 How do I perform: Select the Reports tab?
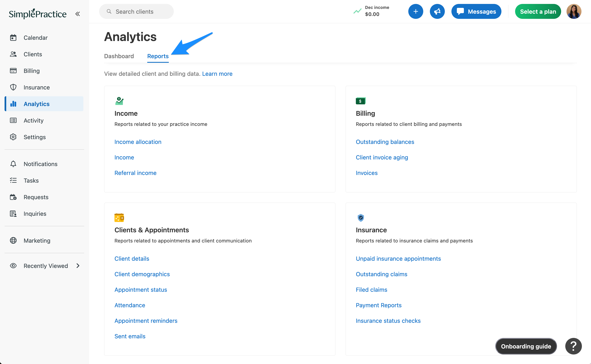point(158,56)
